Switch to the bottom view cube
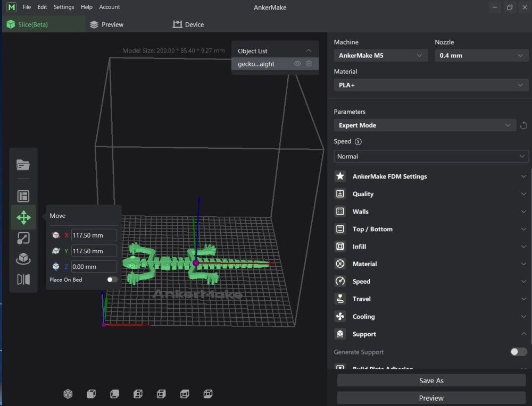Image resolution: width=532 pixels, height=406 pixels. pos(208,394)
